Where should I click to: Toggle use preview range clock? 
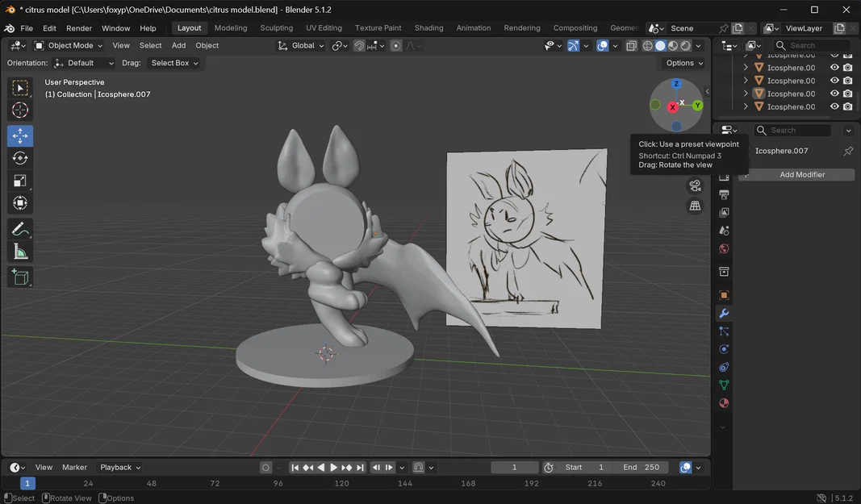(x=548, y=468)
